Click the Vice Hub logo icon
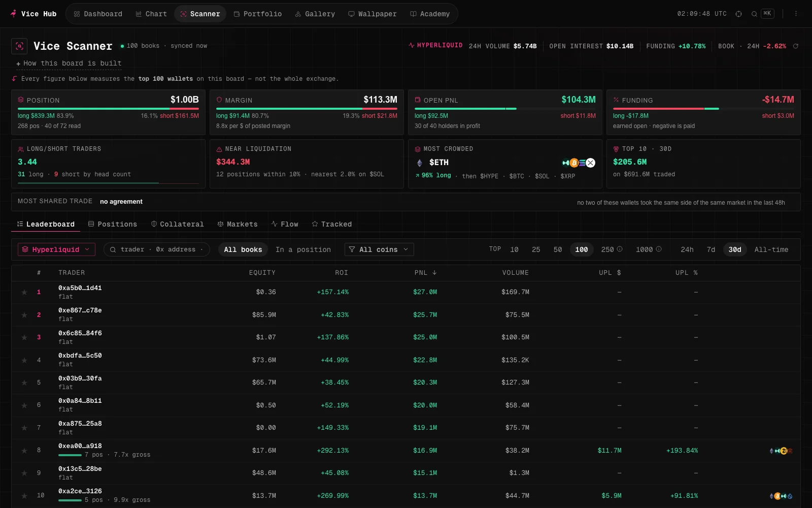 (x=13, y=14)
